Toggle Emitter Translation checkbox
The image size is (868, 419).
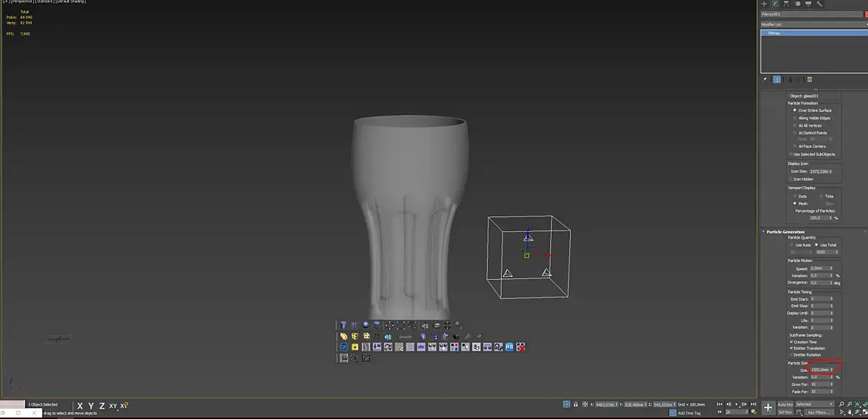click(x=807, y=348)
